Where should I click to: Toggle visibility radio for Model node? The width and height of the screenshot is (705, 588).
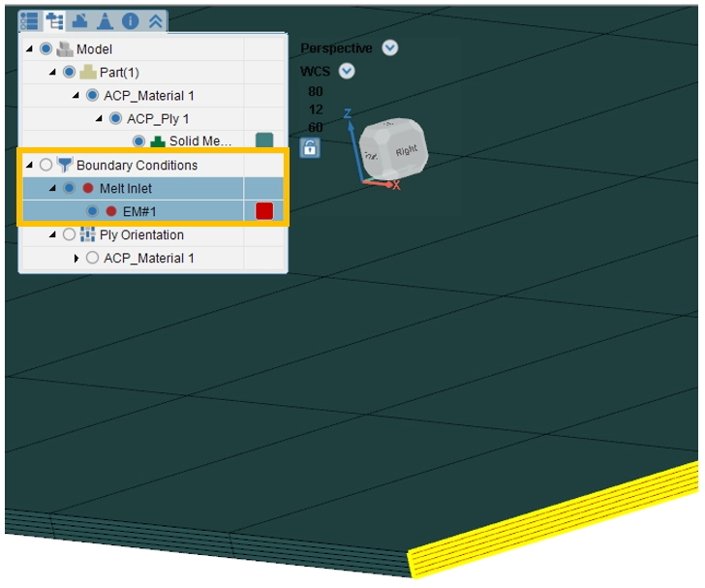coord(46,49)
